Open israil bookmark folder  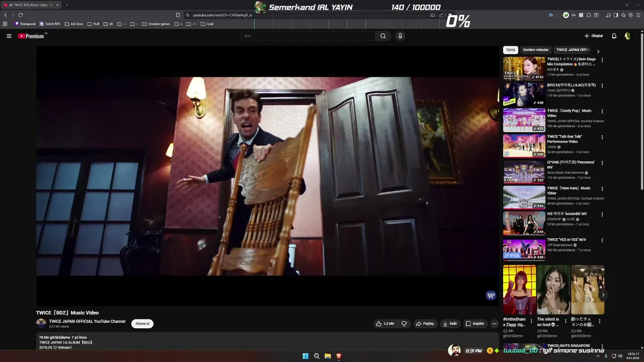(x=207, y=24)
